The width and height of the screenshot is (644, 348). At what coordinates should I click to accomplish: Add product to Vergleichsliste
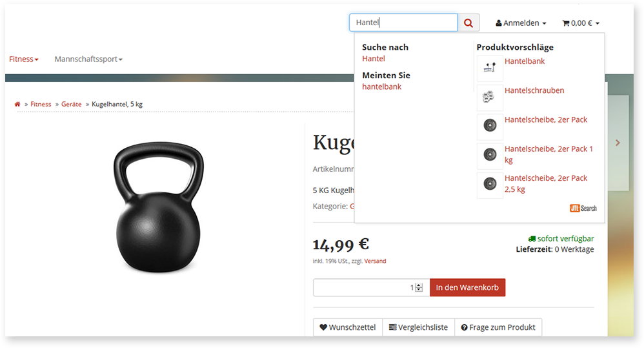[x=419, y=327]
